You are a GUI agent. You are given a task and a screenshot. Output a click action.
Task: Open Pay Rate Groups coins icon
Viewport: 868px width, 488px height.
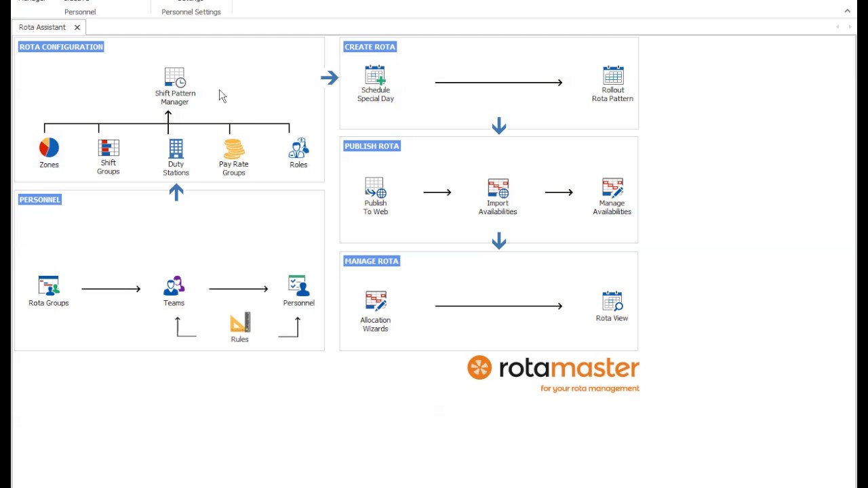tap(234, 148)
